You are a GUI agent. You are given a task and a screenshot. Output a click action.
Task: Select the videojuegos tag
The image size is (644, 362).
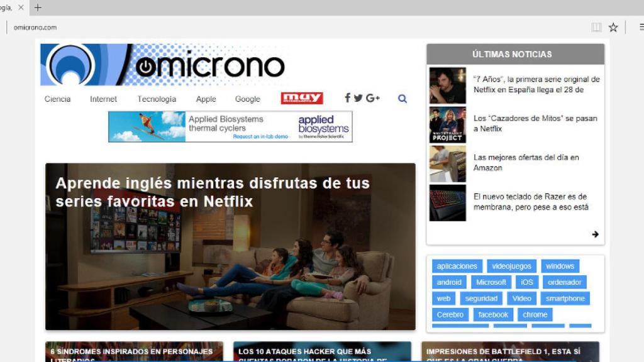tap(511, 266)
